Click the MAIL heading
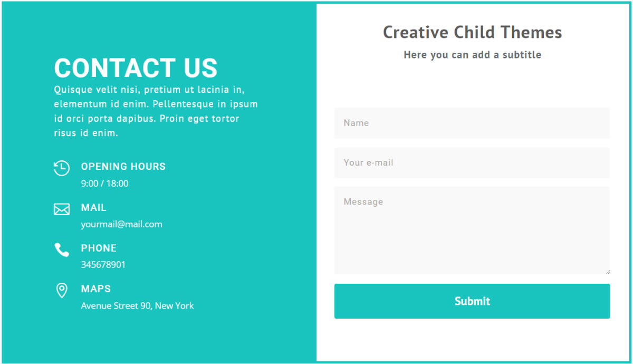633x364 pixels. [x=94, y=208]
